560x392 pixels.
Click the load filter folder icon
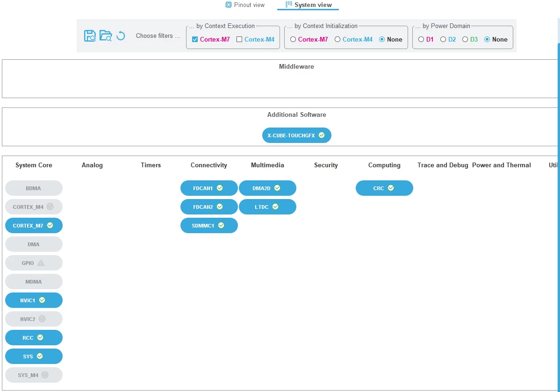click(105, 36)
